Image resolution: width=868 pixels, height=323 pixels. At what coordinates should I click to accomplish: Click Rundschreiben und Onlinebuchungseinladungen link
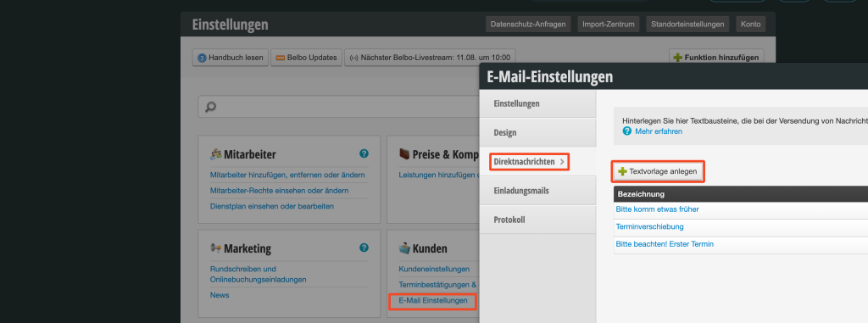tap(258, 274)
